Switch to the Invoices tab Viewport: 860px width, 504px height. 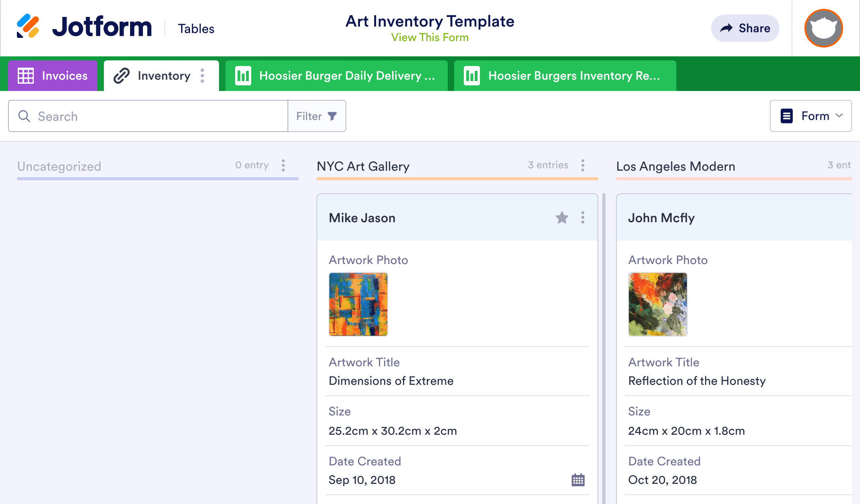tap(53, 76)
